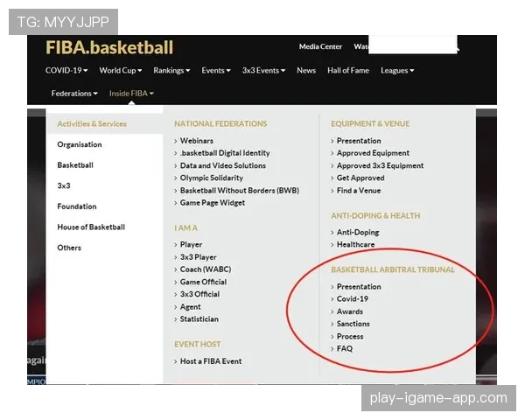
Task: Open the Federations dropdown
Action: tap(74, 94)
